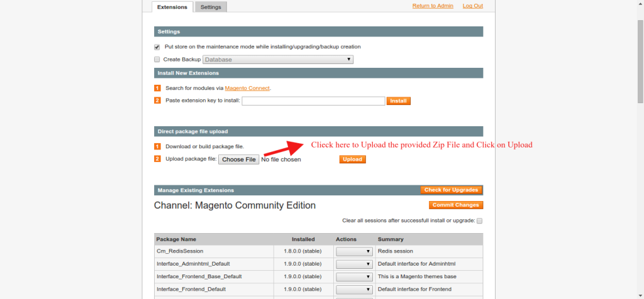Click 'Channel: Magento Community Edition' heading
The height and width of the screenshot is (299, 644).
coord(235,205)
